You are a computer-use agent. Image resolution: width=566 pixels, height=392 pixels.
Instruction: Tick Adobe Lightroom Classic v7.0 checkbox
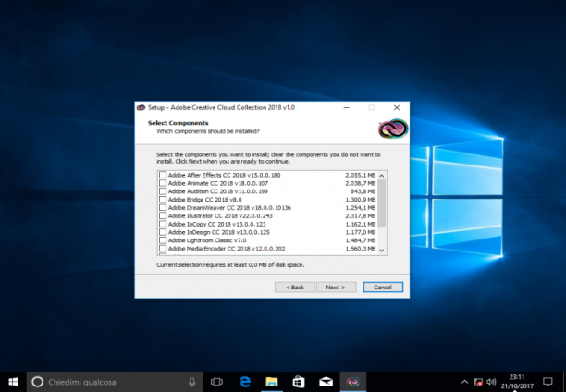click(163, 240)
